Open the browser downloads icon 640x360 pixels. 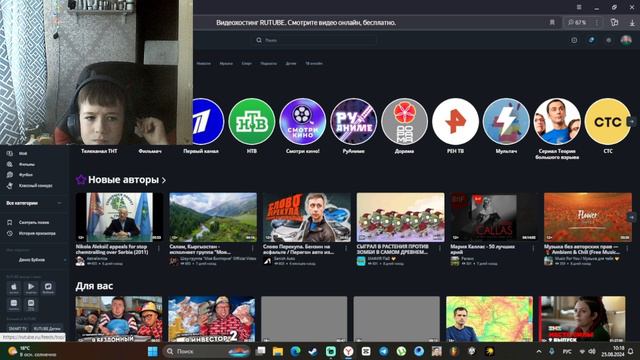[632, 22]
